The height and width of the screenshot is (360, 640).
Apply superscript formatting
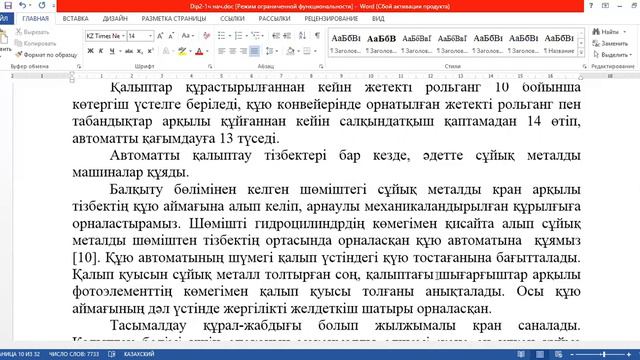click(x=150, y=51)
